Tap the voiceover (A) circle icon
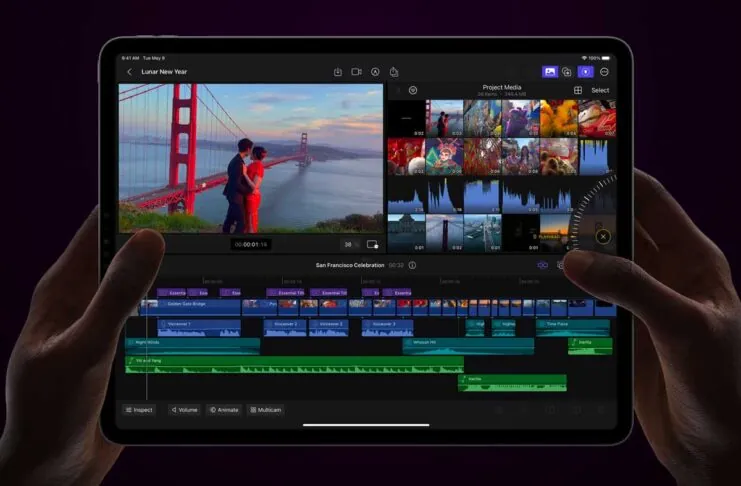The height and width of the screenshot is (486, 741). click(x=375, y=72)
